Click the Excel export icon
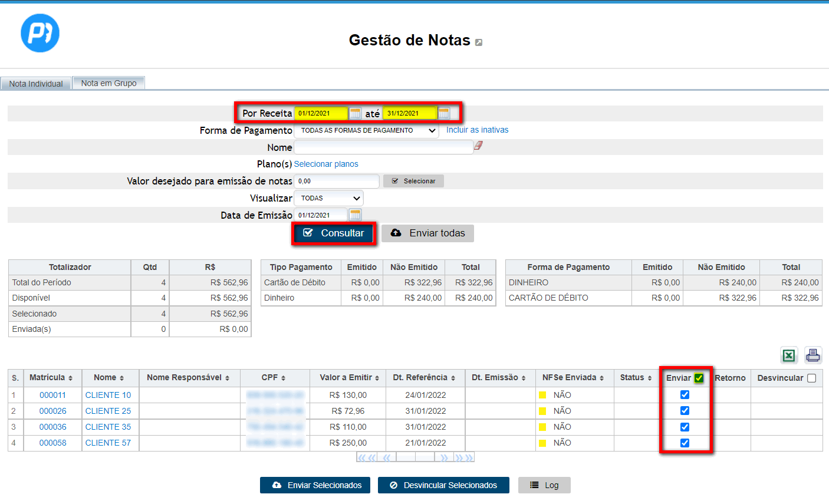 point(788,355)
